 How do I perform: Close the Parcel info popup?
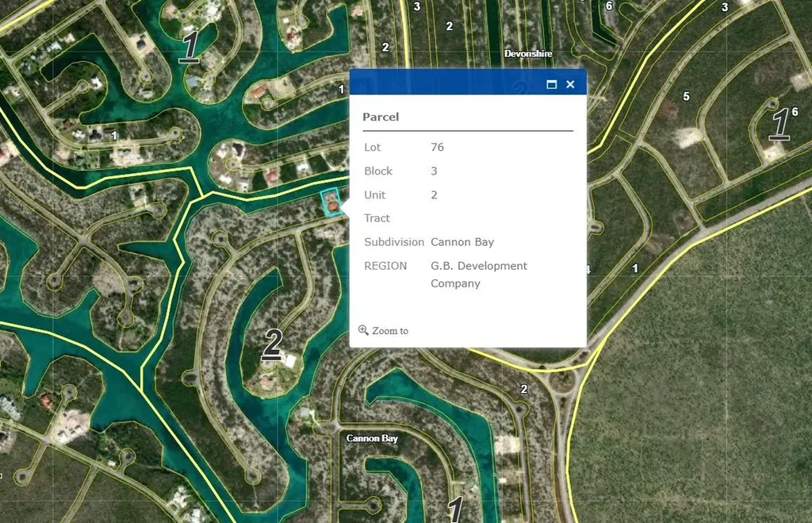click(570, 84)
